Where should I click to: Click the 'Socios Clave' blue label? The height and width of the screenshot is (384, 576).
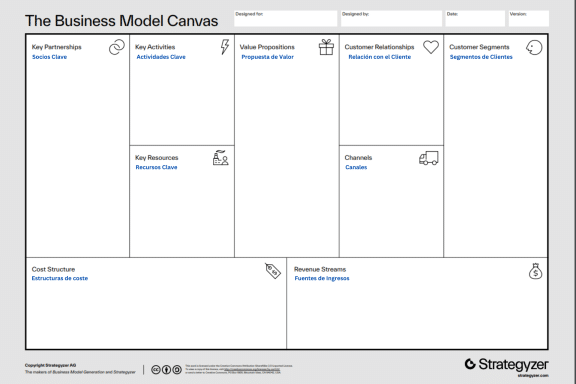tap(50, 57)
